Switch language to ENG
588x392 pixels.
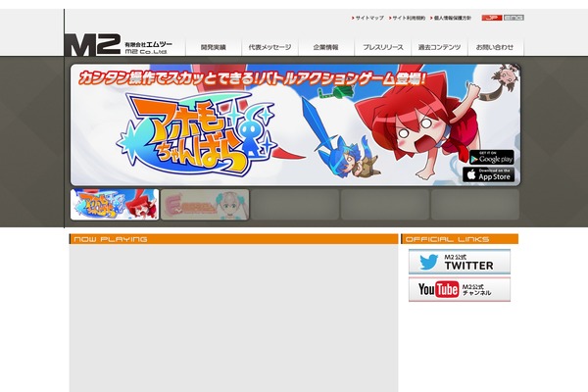514,18
